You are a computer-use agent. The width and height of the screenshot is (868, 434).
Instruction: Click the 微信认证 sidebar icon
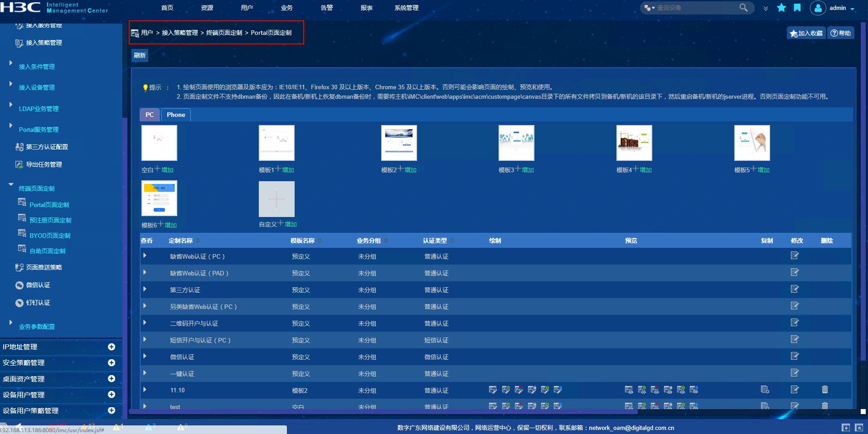pyautogui.click(x=19, y=285)
